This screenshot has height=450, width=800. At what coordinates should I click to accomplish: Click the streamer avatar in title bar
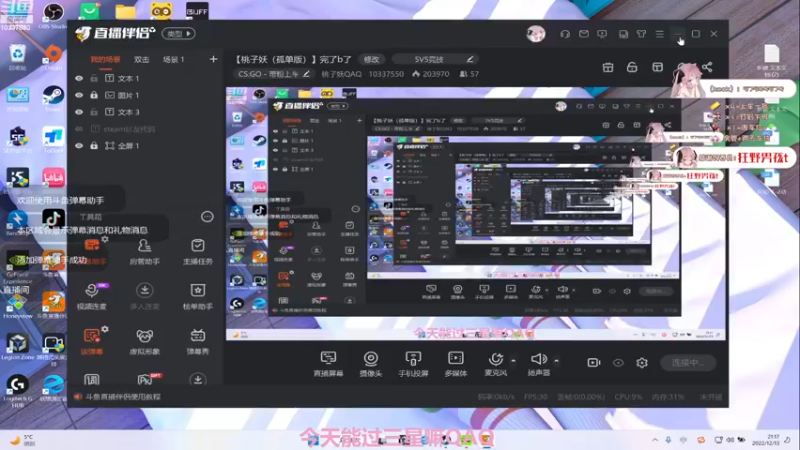pyautogui.click(x=536, y=34)
